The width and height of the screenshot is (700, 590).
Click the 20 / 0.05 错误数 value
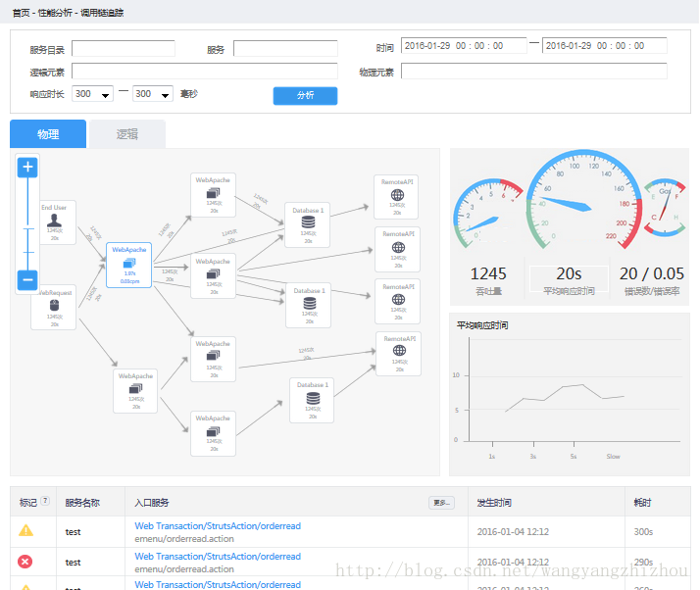651,273
